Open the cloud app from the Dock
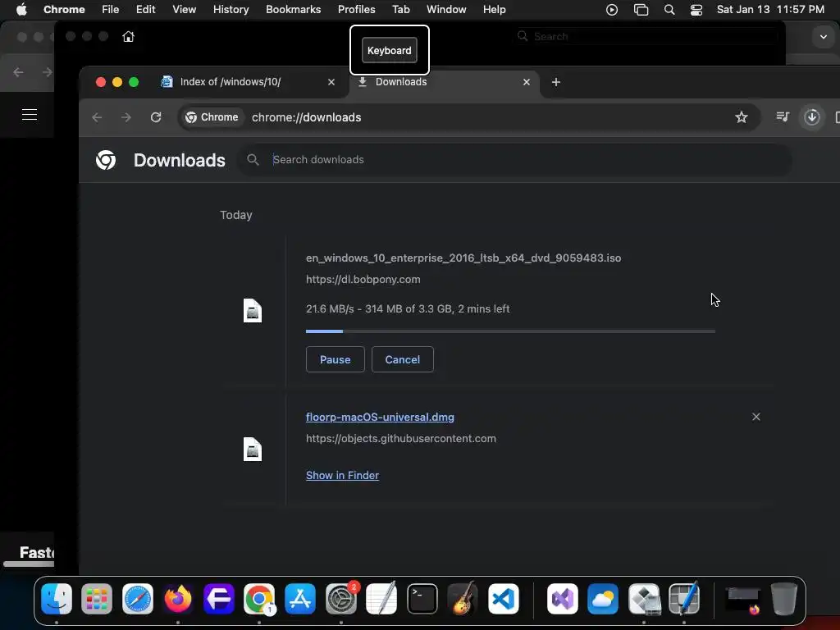The height and width of the screenshot is (630, 840). click(x=603, y=598)
